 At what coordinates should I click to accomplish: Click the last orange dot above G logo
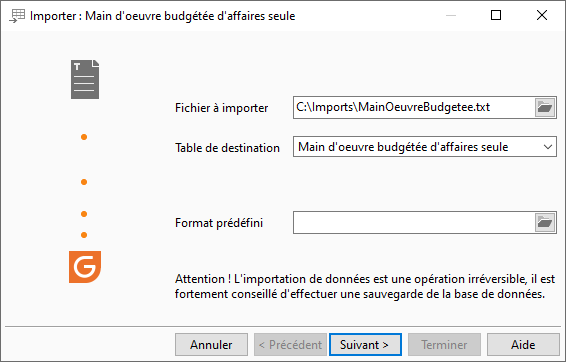pos(84,235)
